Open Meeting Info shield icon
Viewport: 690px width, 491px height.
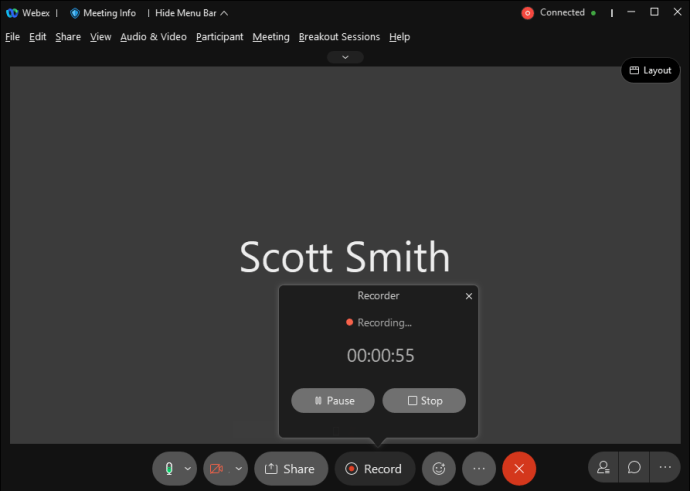tap(75, 13)
